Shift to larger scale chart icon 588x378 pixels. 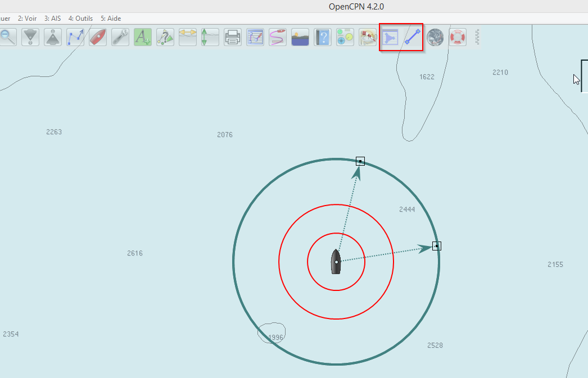pyautogui.click(x=53, y=38)
